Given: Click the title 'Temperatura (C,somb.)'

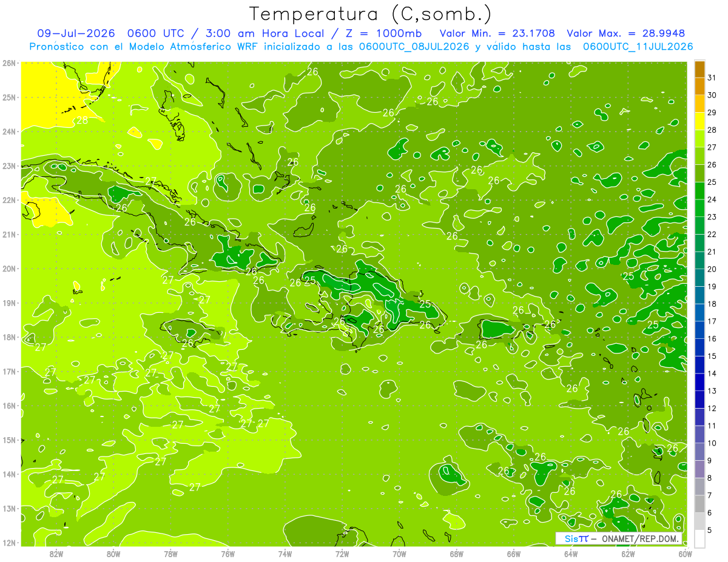Looking at the screenshot, I should click(371, 14).
